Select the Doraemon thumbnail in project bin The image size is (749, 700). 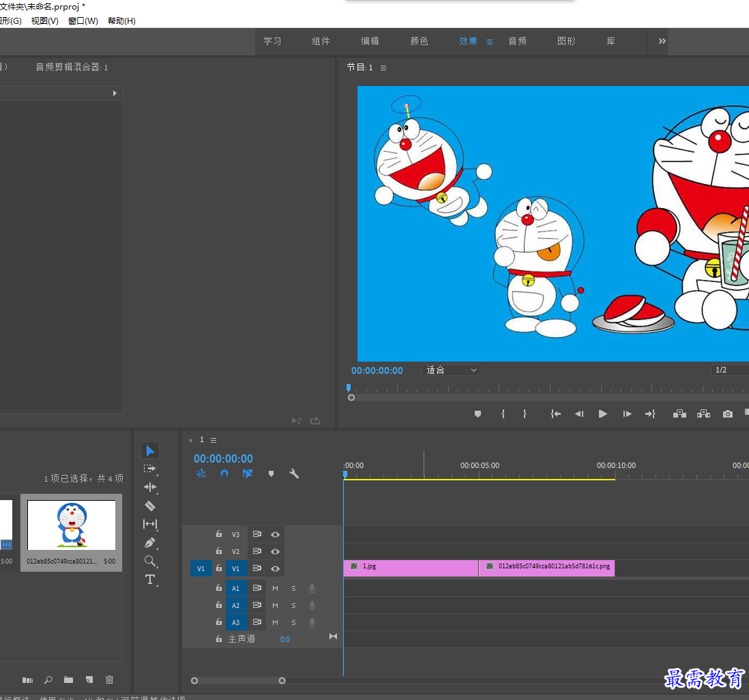[x=71, y=525]
